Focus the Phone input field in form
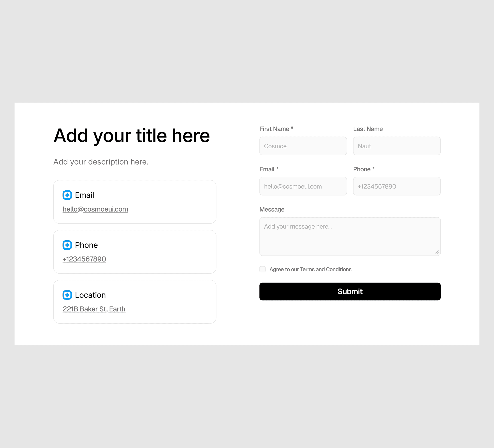Viewport: 494px width, 448px height. point(397,186)
